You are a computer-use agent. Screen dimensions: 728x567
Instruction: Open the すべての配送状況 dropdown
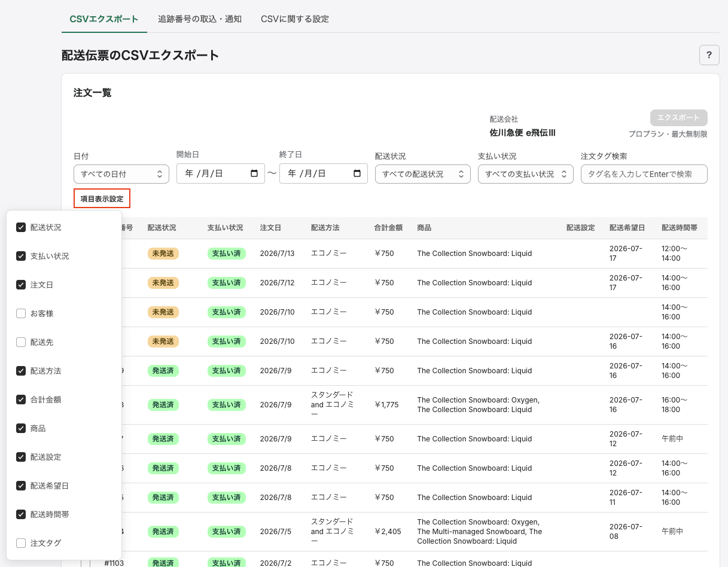tap(423, 174)
